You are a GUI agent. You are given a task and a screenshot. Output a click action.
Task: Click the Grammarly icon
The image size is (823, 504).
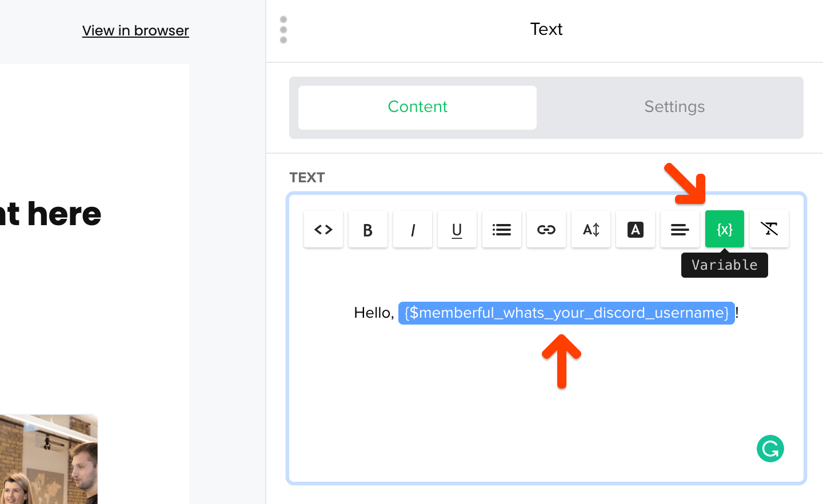pyautogui.click(x=770, y=449)
